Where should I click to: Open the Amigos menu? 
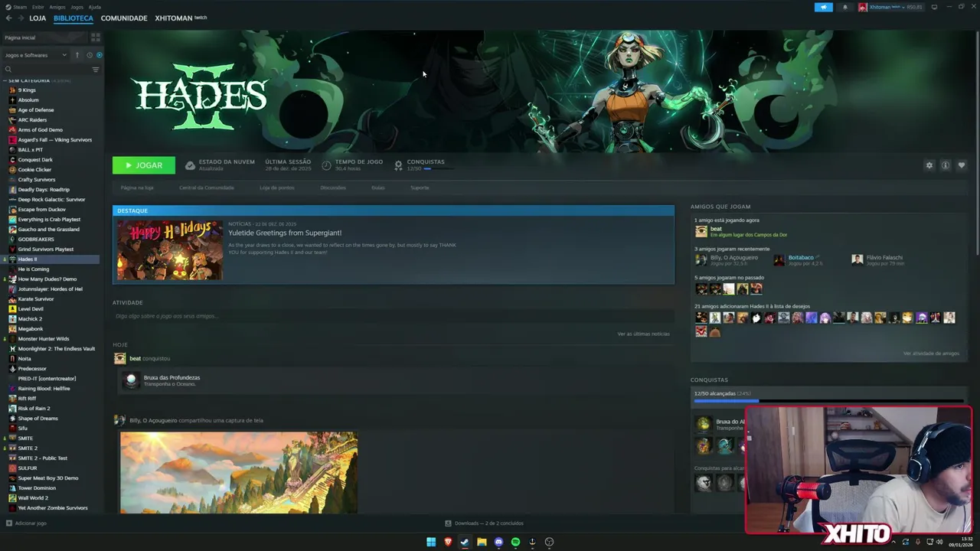57,7
